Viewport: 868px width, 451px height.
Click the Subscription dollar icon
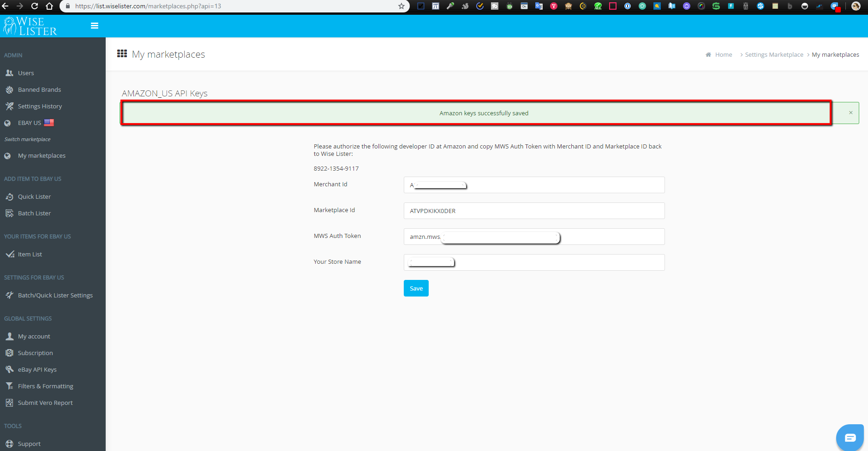(9, 353)
